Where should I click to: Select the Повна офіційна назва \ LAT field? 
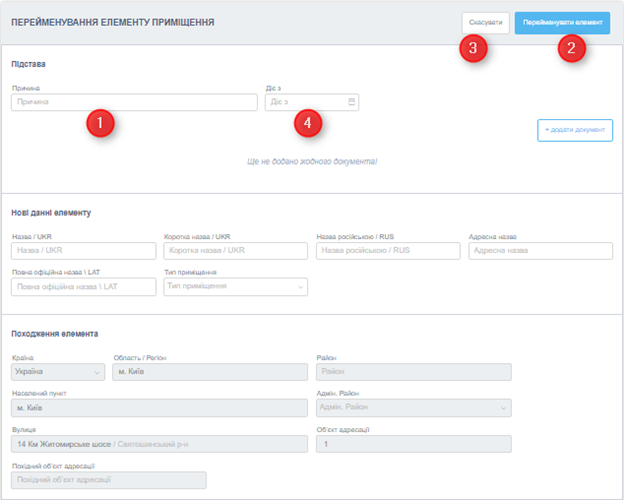coord(83,287)
